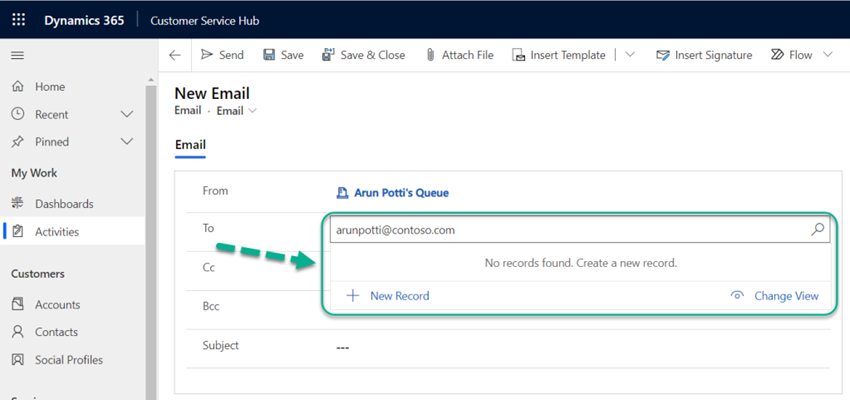Click the Insert Signature label
850x400 pixels.
point(713,55)
